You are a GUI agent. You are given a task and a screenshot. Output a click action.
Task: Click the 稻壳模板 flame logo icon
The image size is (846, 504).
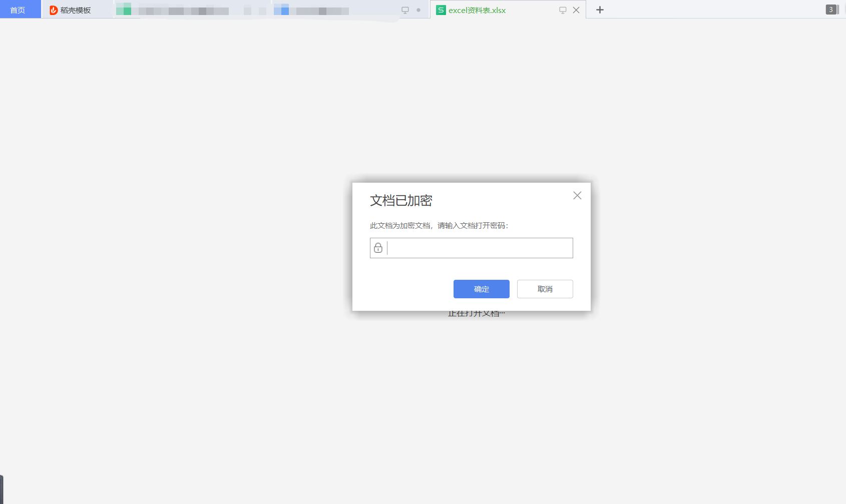pos(54,10)
